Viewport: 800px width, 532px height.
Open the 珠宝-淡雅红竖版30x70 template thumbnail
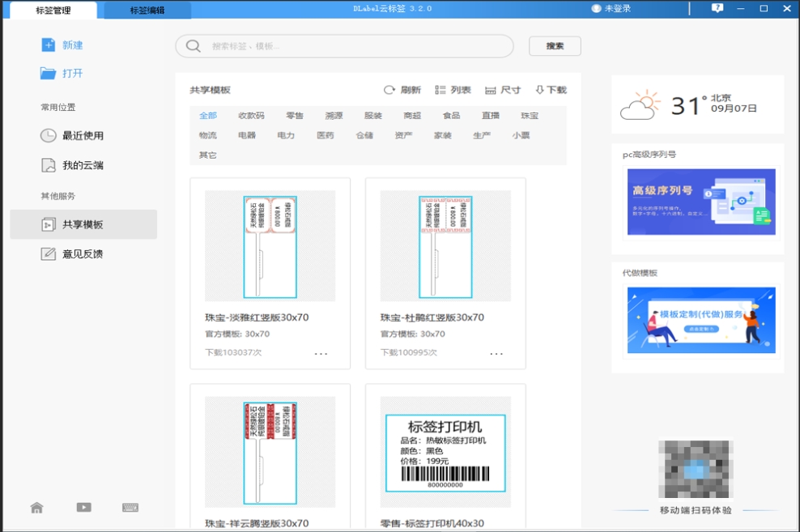pyautogui.click(x=270, y=246)
